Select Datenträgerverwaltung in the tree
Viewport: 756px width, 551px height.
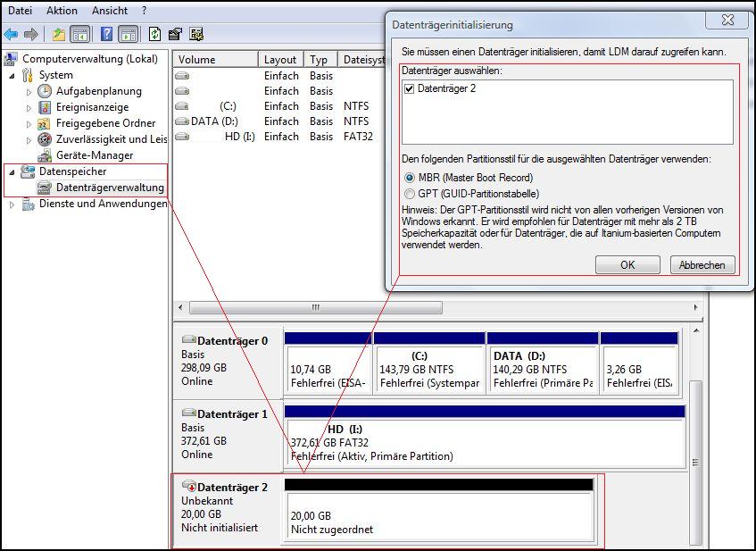coord(109,188)
